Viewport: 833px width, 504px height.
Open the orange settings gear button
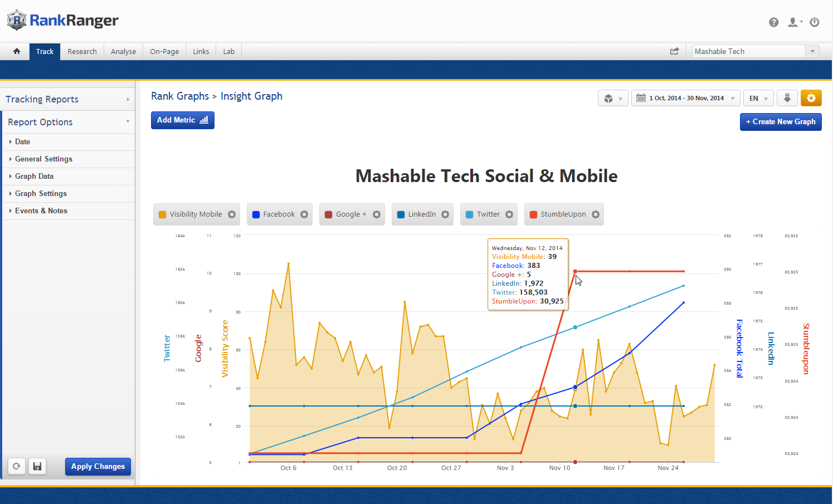pyautogui.click(x=811, y=99)
